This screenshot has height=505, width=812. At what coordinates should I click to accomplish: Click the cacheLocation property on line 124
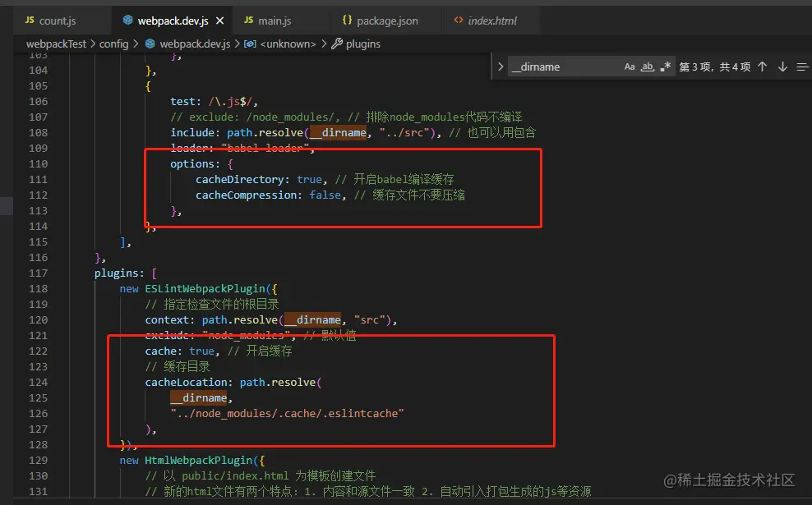coord(186,383)
